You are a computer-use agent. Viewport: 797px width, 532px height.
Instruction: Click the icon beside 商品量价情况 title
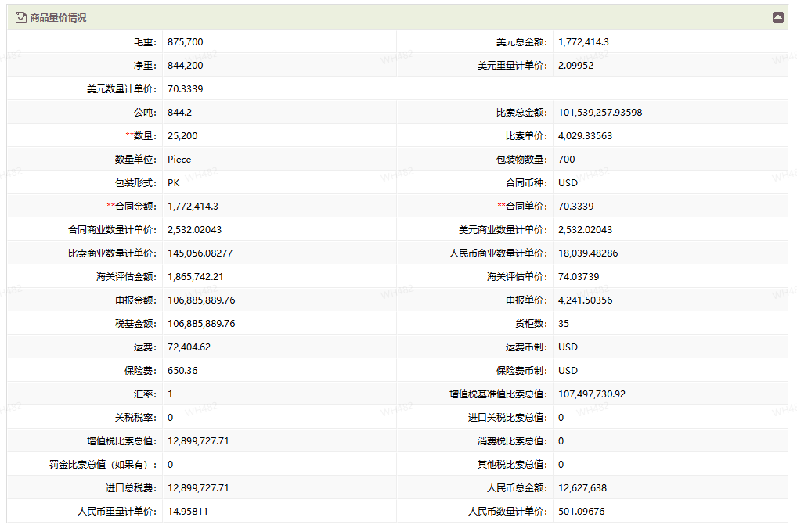(x=21, y=17)
